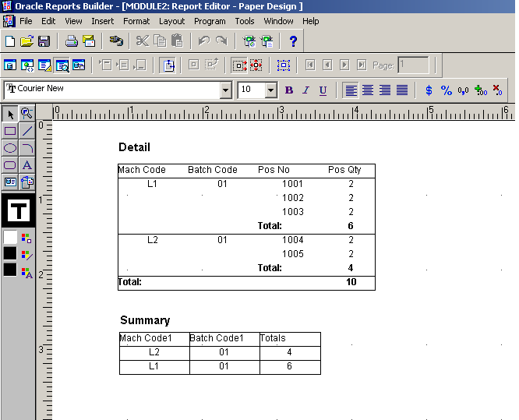Toggle Italic formatting

305,90
